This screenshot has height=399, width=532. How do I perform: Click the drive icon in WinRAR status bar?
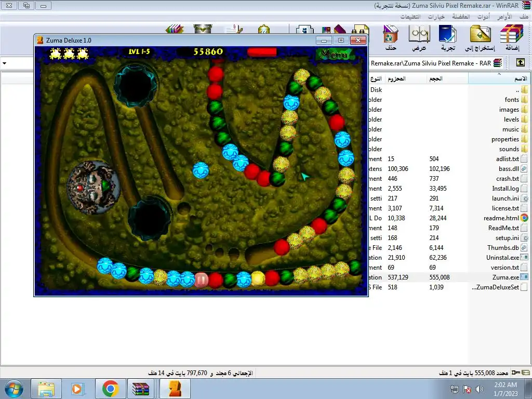526,373
